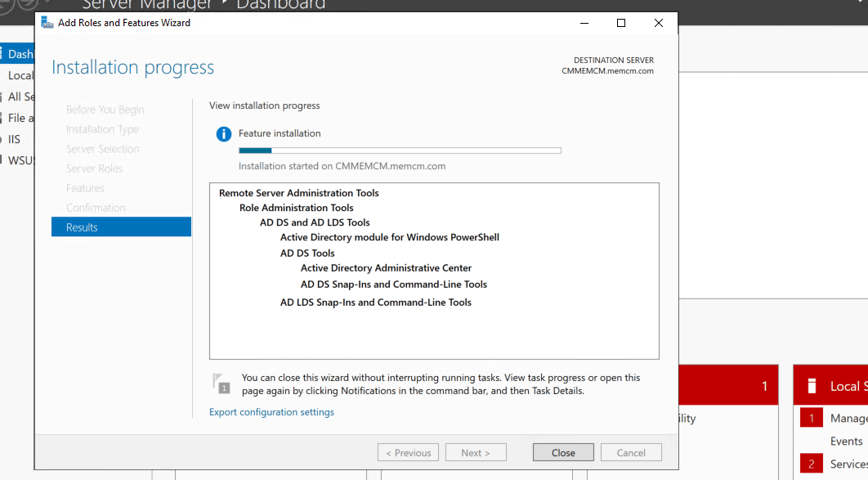The image size is (868, 480).
Task: Click Active Directory module for Windows PowerShell
Action: (390, 237)
